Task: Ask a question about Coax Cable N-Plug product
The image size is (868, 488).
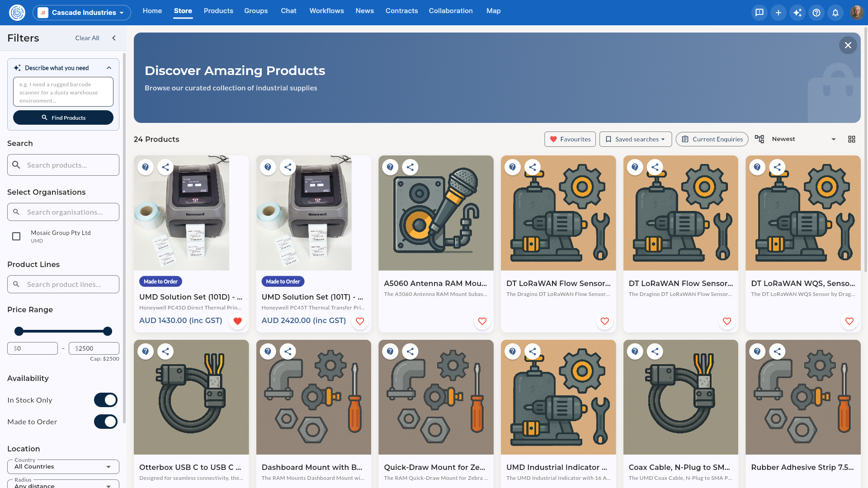Action: pyautogui.click(x=635, y=352)
